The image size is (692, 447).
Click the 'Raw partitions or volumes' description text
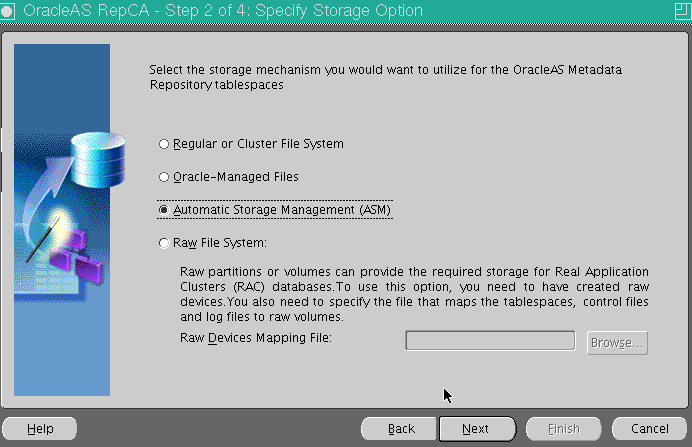[x=414, y=294]
